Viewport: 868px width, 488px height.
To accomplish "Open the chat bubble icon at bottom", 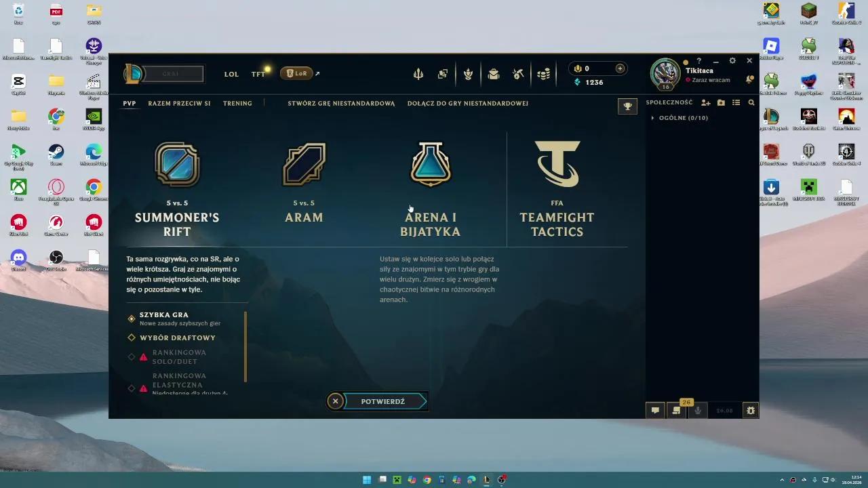I will pos(655,410).
